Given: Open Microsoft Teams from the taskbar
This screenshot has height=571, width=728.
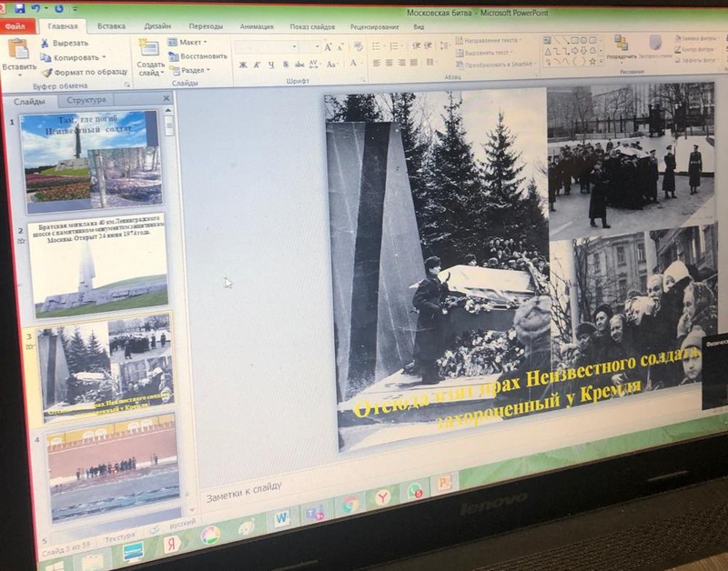Looking at the screenshot, I should [315, 512].
